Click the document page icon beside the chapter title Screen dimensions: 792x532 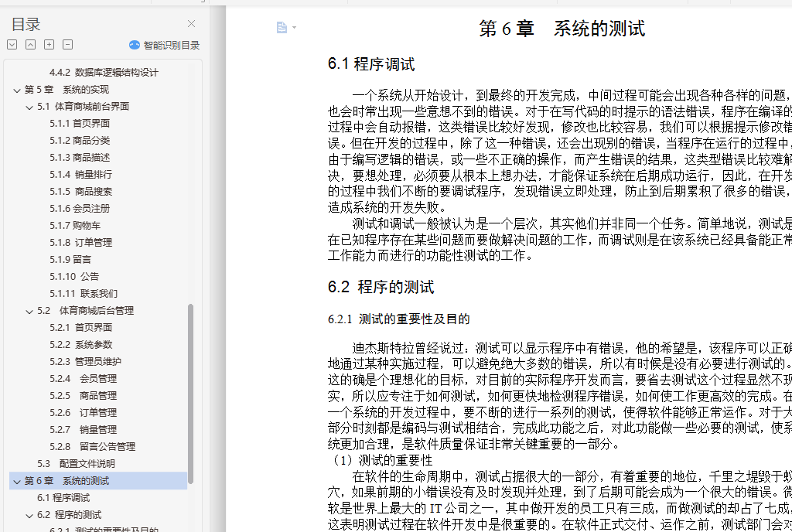click(282, 27)
